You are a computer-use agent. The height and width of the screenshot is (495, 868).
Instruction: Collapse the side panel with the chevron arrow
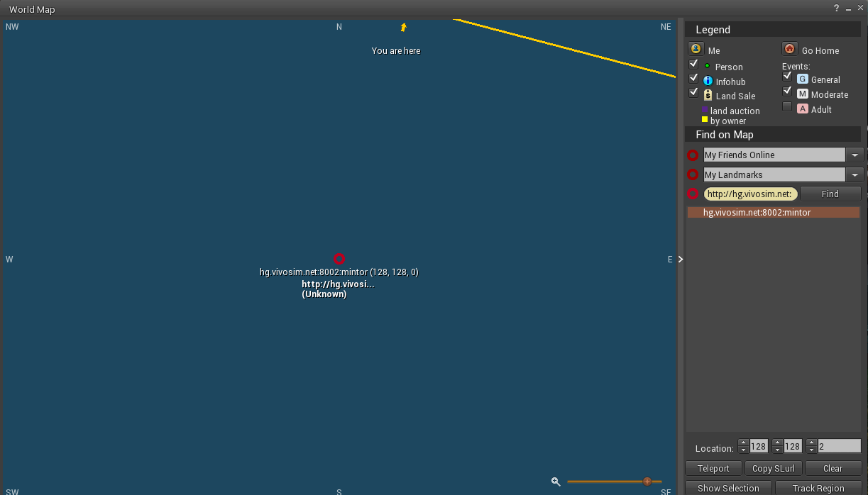[680, 259]
